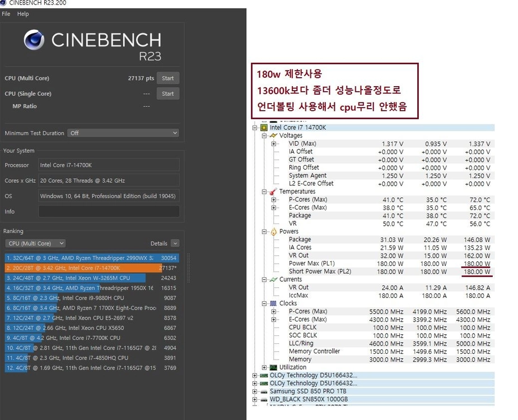Click the Short Power Max (PL2) row label
The height and width of the screenshot is (420, 518).
(320, 271)
